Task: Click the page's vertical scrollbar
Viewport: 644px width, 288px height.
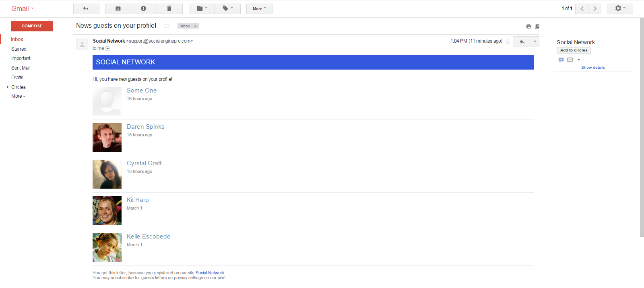Action: 642,127
